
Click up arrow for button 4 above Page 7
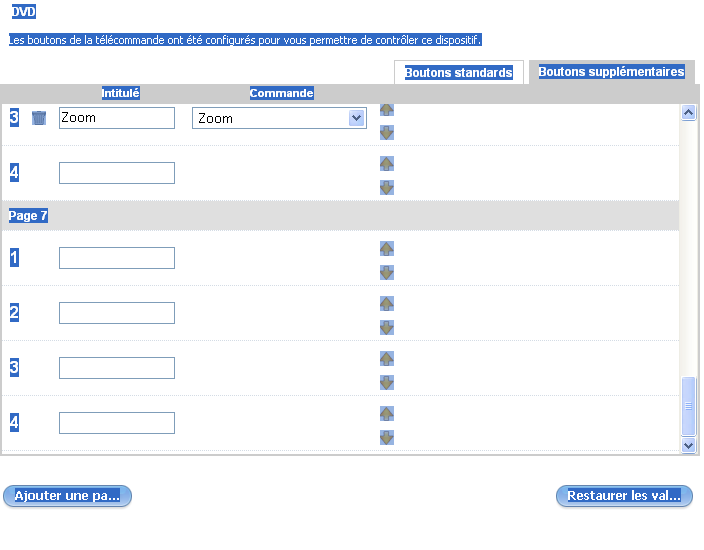pos(387,164)
